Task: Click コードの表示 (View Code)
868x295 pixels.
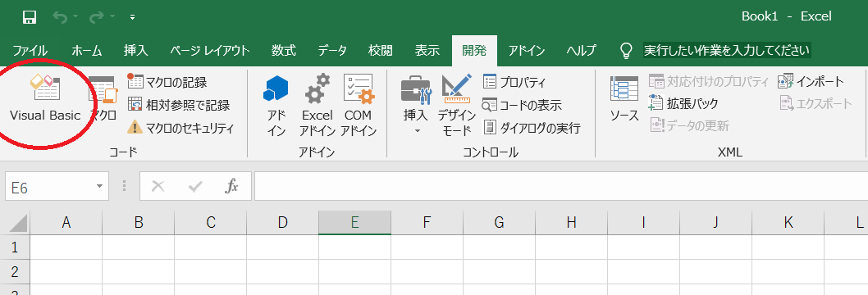Action: coord(522,105)
